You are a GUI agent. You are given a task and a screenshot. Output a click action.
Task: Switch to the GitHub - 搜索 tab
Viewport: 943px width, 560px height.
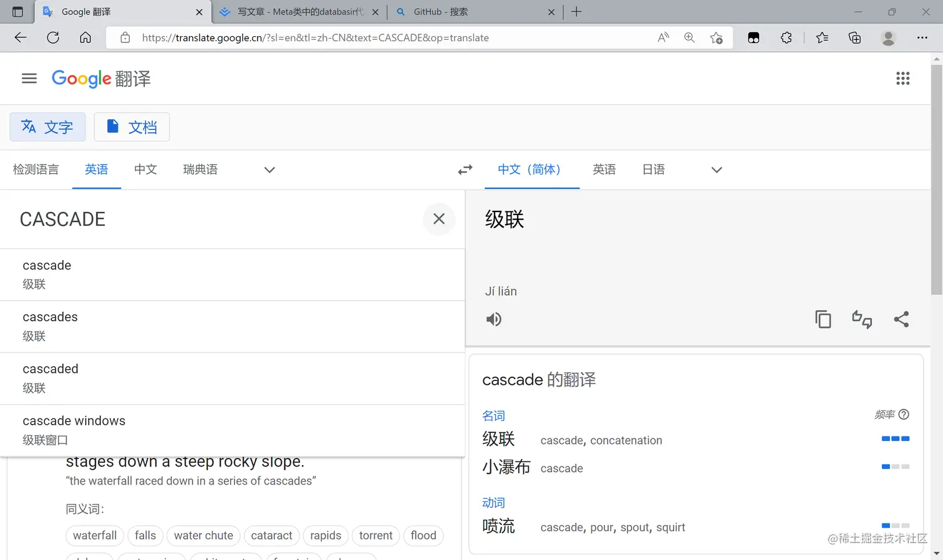(x=474, y=12)
